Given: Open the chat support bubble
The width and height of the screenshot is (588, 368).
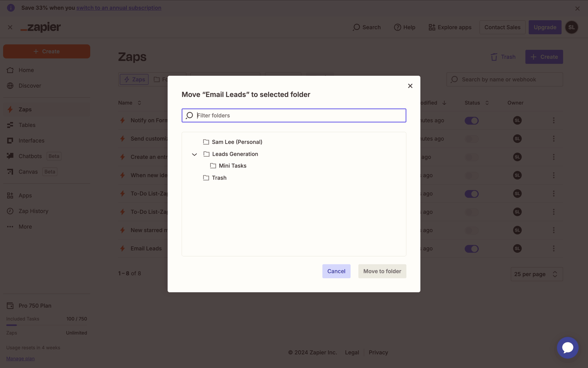Looking at the screenshot, I should pyautogui.click(x=567, y=348).
